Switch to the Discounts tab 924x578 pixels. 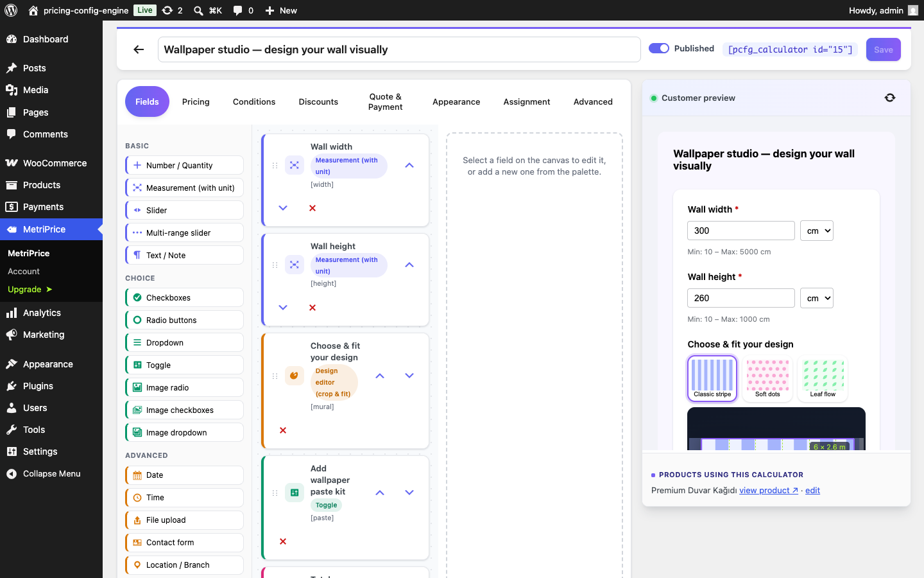[x=318, y=101]
